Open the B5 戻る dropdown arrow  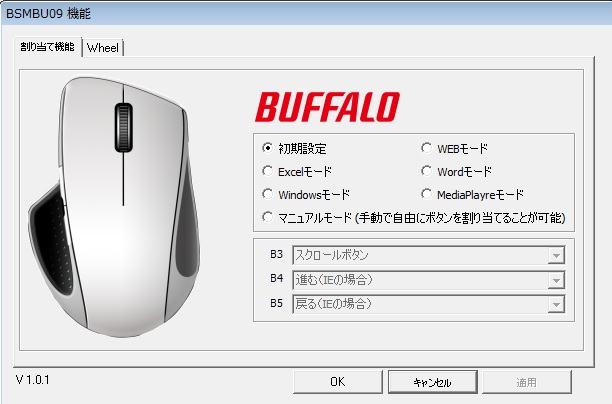pos(556,304)
